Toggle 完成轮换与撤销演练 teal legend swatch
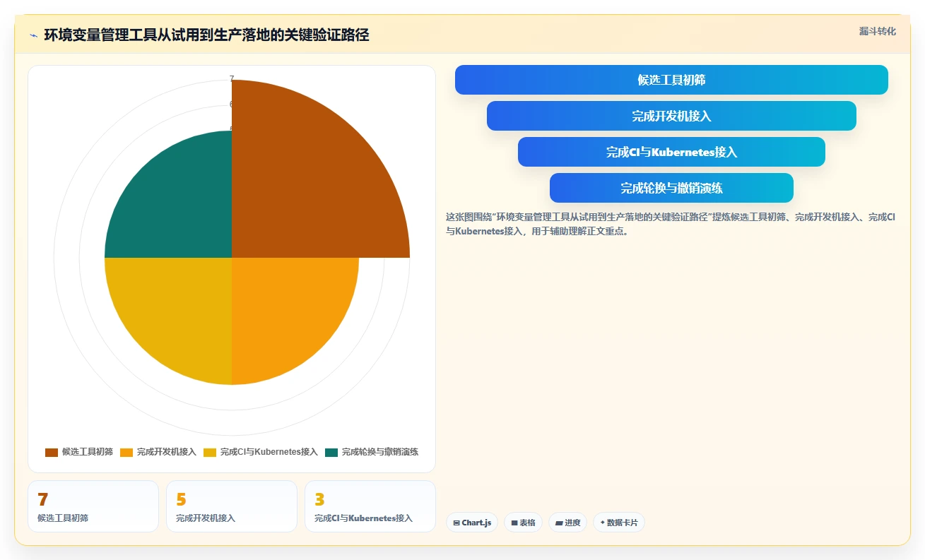Image resolution: width=925 pixels, height=560 pixels. coord(331,452)
